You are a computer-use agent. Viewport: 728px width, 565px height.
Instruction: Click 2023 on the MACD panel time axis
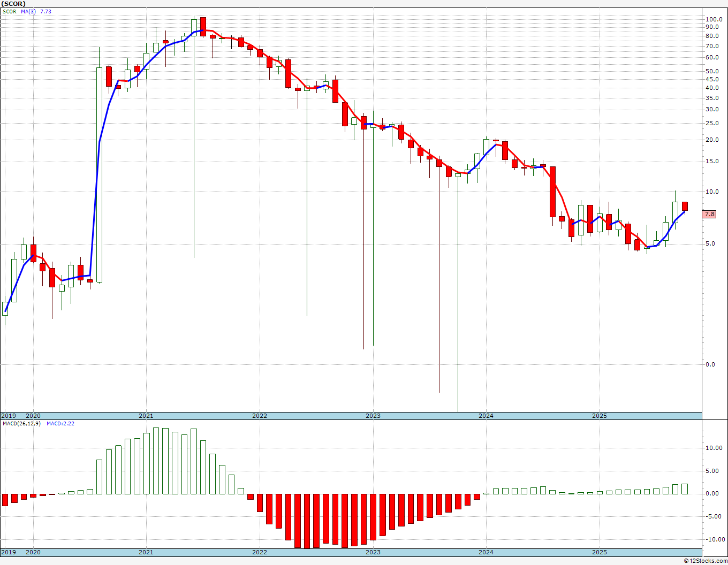pos(373,552)
